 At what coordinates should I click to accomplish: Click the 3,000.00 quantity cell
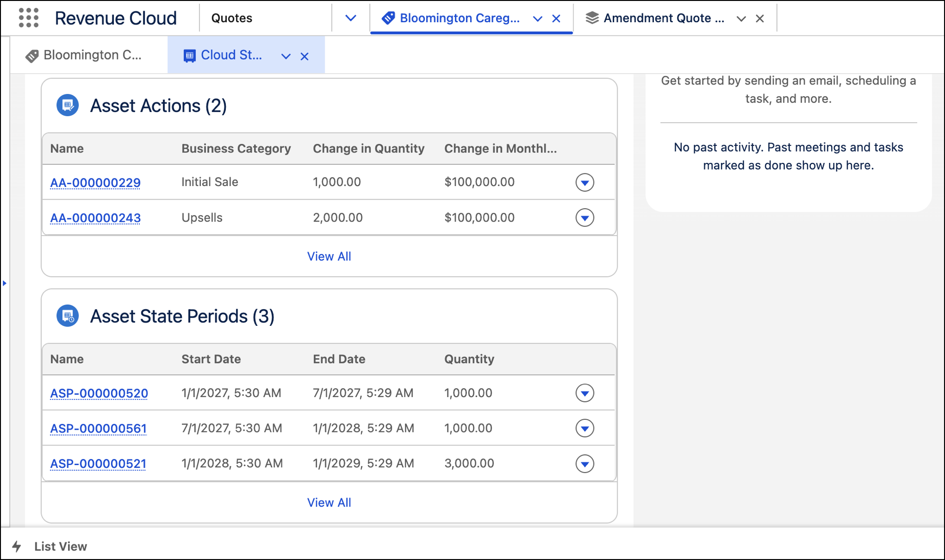[x=469, y=463]
